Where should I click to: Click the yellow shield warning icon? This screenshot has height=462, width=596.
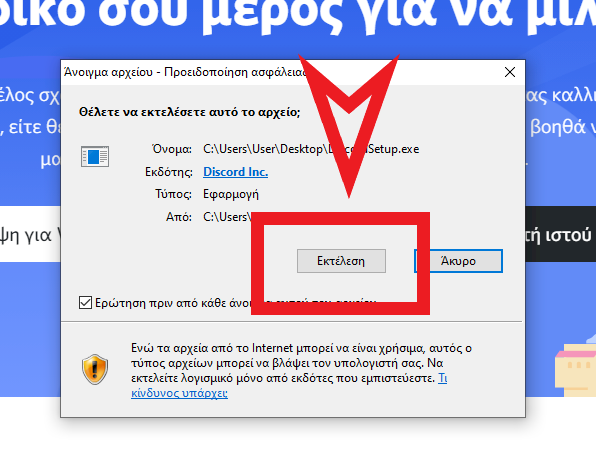[95, 369]
